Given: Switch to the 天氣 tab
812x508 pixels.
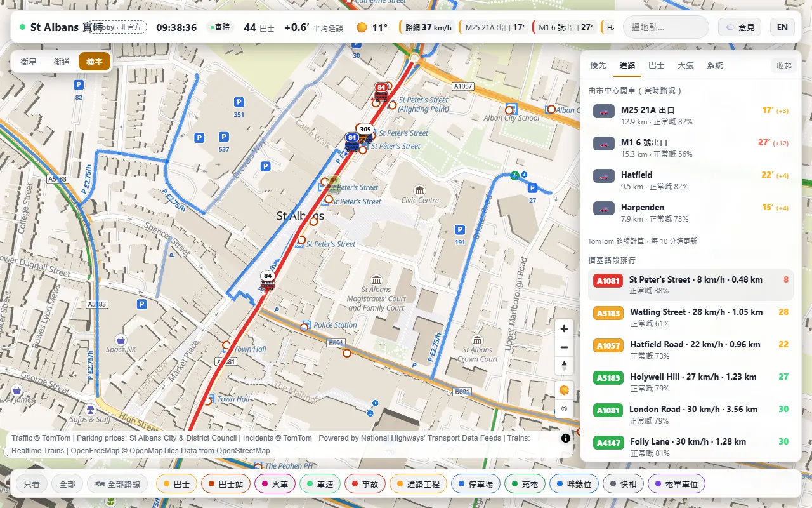Looking at the screenshot, I should click(x=686, y=65).
